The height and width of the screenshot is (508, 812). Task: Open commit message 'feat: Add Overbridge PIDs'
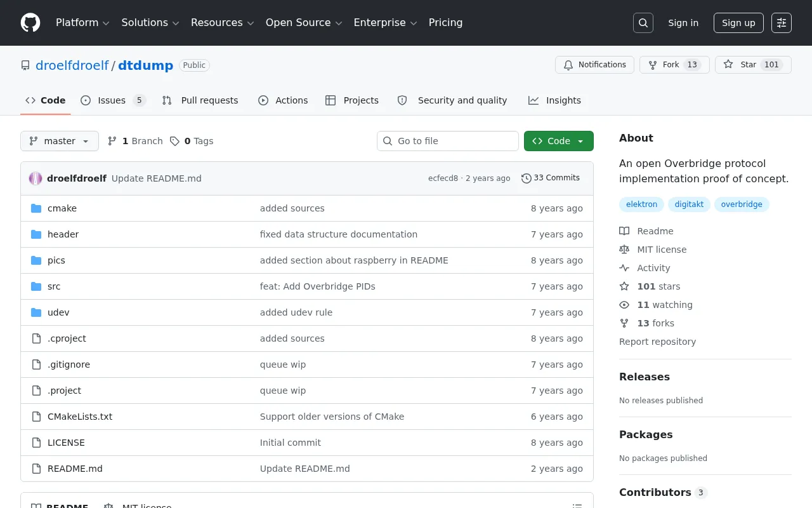(318, 286)
